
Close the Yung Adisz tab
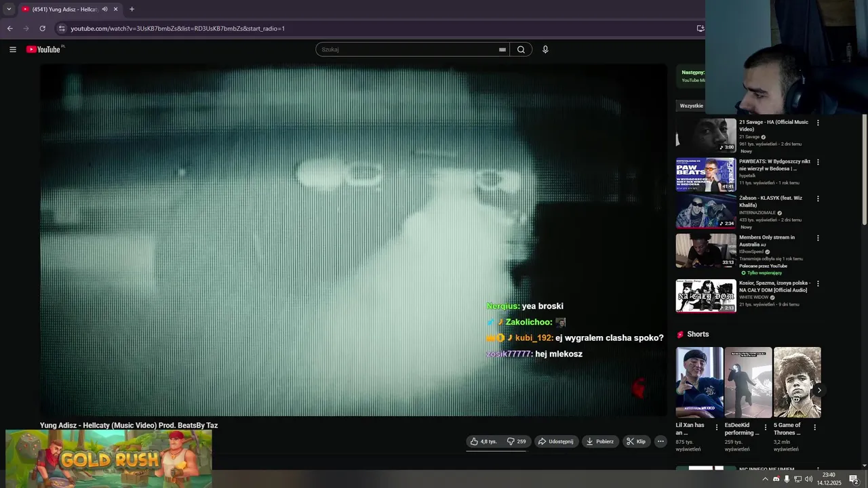115,9
